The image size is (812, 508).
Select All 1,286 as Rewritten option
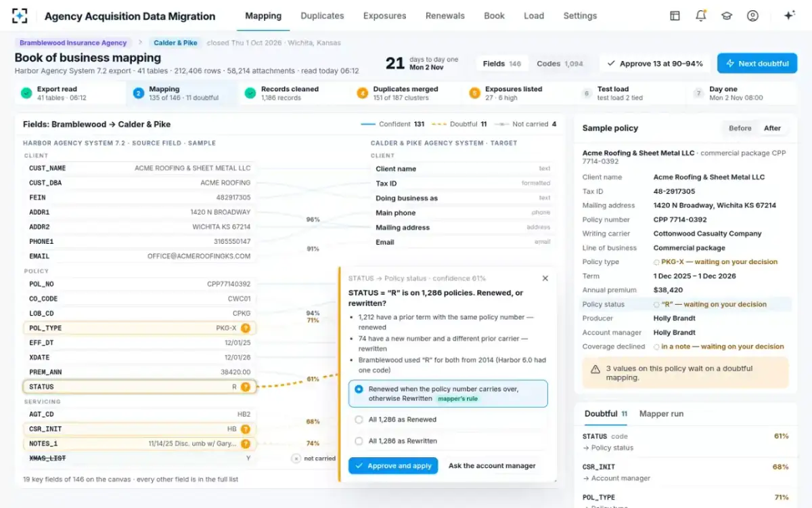pos(448,441)
